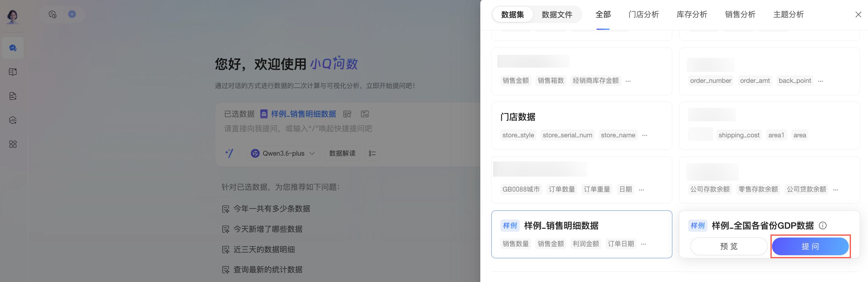
Task: Click the 订单重量 field tag
Action: (x=596, y=189)
